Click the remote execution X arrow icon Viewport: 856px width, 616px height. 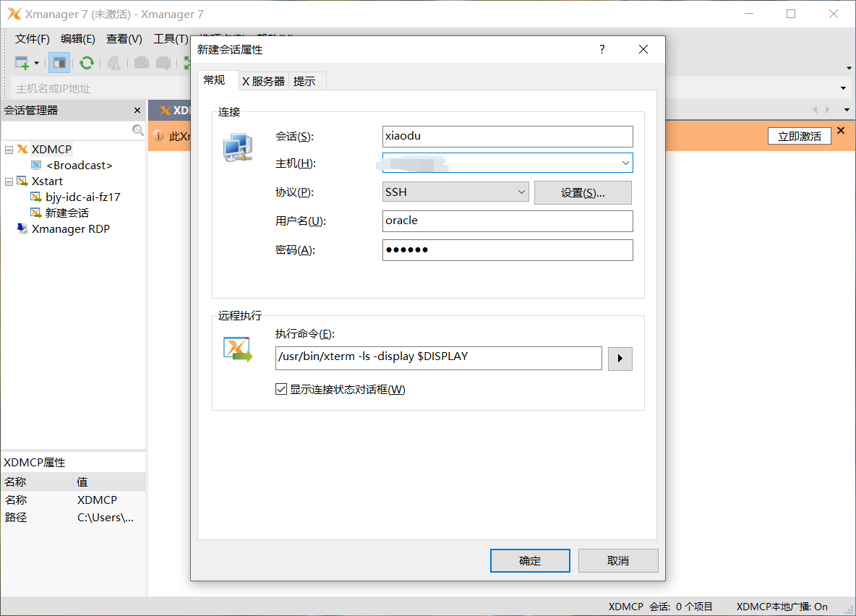click(x=238, y=349)
